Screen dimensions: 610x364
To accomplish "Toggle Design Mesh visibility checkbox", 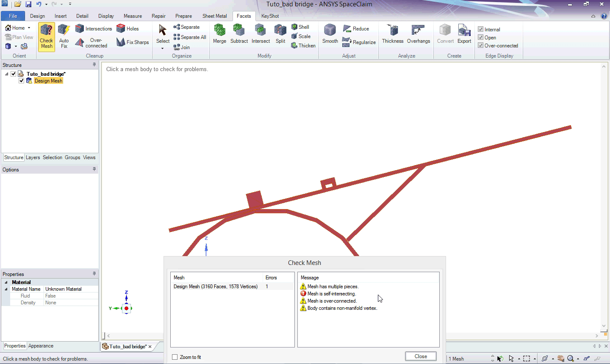I will click(22, 81).
